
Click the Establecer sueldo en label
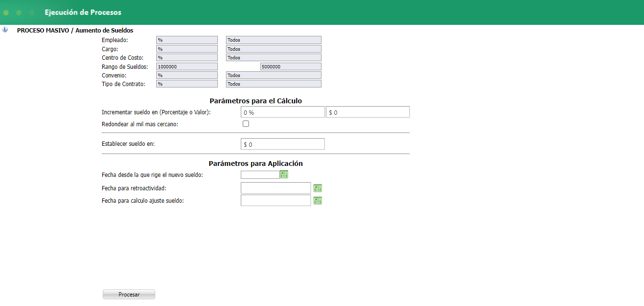click(x=129, y=143)
